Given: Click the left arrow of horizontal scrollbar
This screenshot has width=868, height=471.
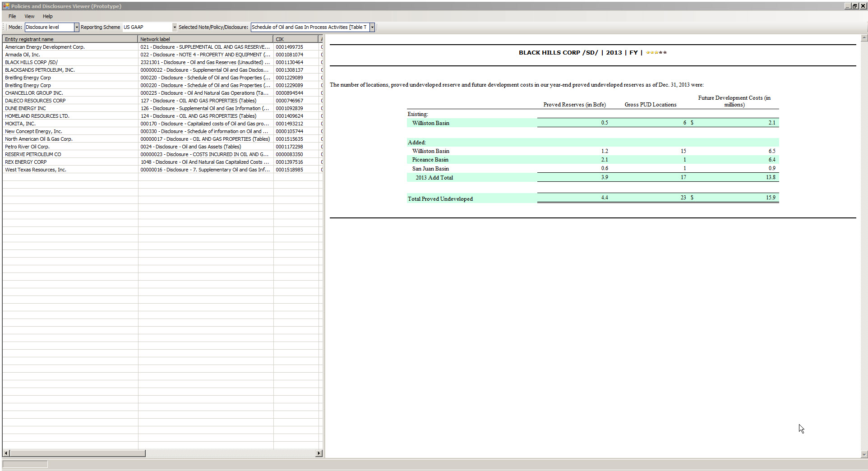Looking at the screenshot, I should (6, 453).
